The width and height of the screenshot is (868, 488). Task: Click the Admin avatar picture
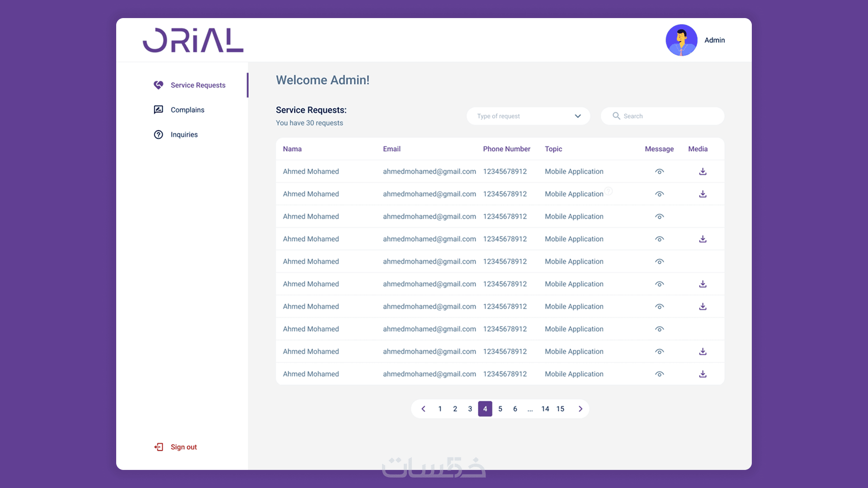pos(681,40)
